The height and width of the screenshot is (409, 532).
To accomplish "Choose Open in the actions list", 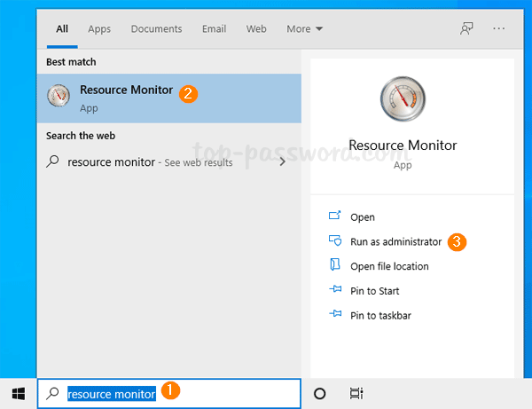I will point(363,217).
